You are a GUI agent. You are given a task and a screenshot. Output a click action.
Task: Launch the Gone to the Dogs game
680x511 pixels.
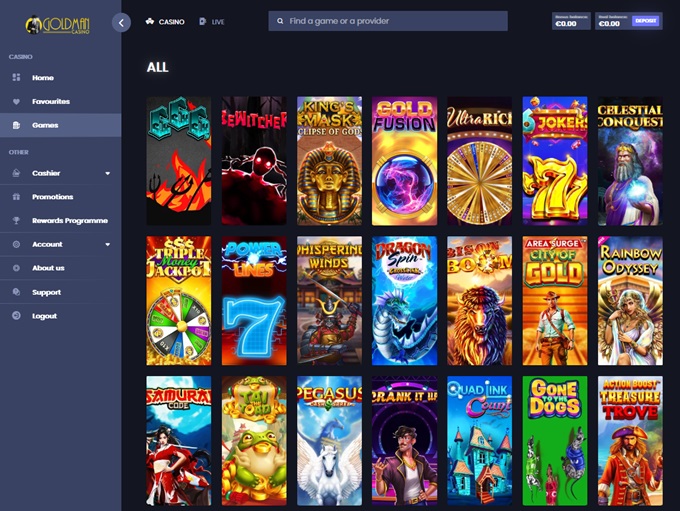pyautogui.click(x=555, y=441)
